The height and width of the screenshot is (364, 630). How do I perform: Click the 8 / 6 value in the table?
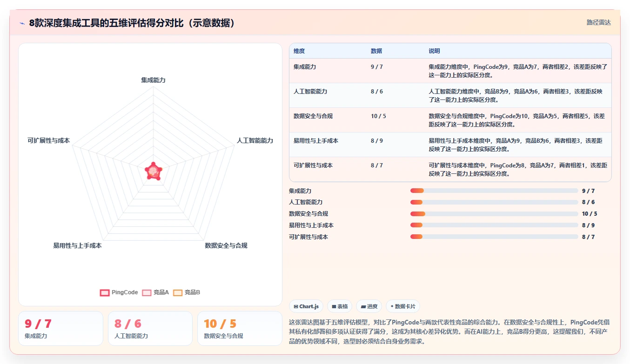point(377,92)
